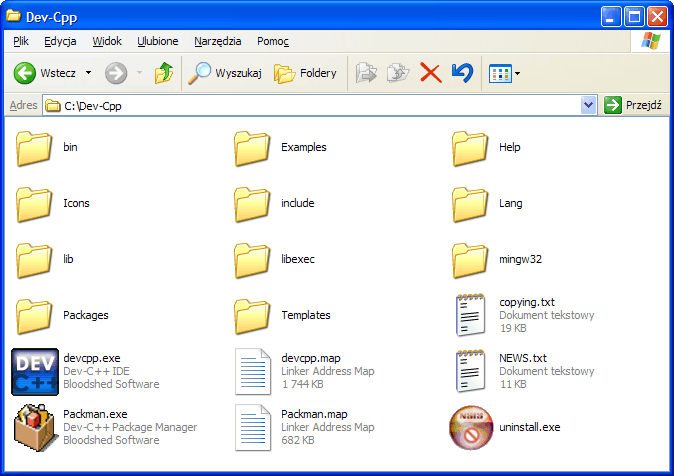Expand the address bar dropdown list
The image size is (674, 476).
tap(588, 105)
